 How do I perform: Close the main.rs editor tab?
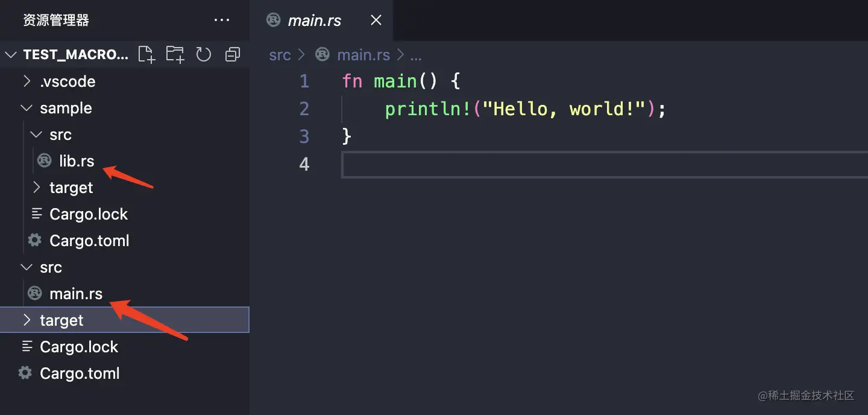pyautogui.click(x=376, y=21)
